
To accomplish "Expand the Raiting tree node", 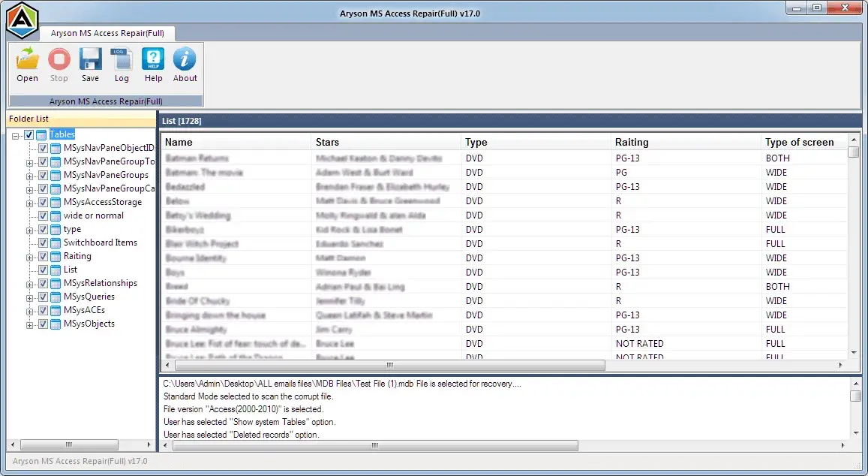I will [29, 258].
